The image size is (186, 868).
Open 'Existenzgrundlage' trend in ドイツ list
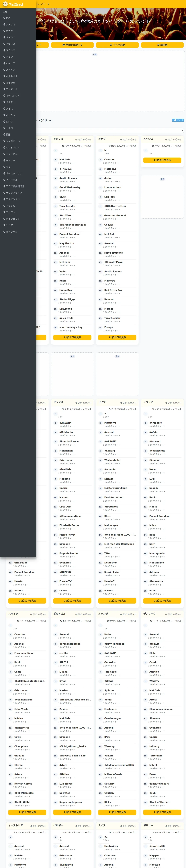click(116, 488)
